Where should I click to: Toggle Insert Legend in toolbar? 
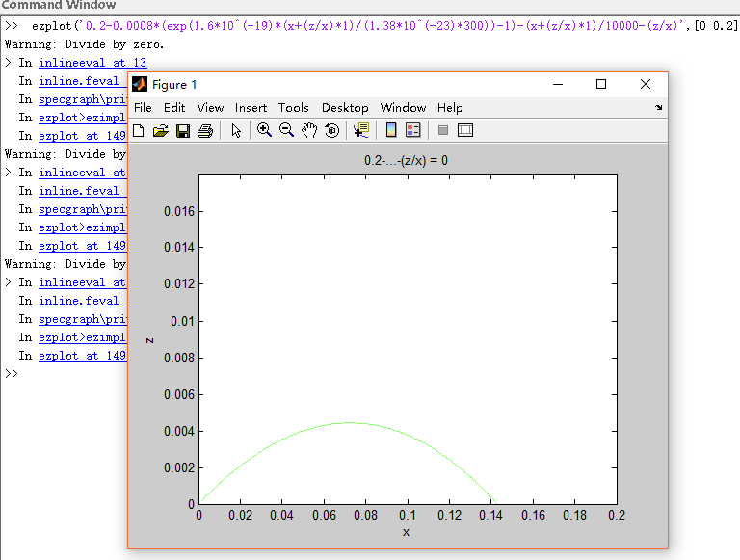(412, 130)
